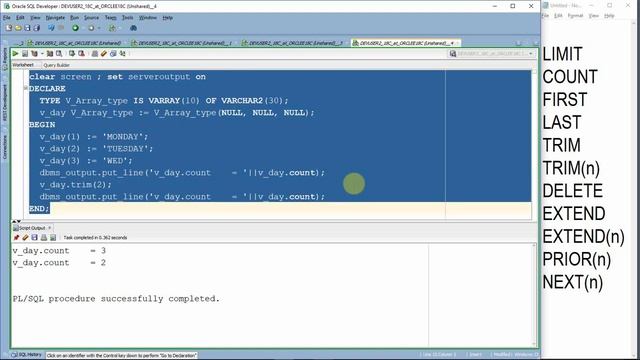This screenshot has height=360, width=640.
Task: Click the SQL Worksheet connection icon
Action: click(x=112, y=28)
